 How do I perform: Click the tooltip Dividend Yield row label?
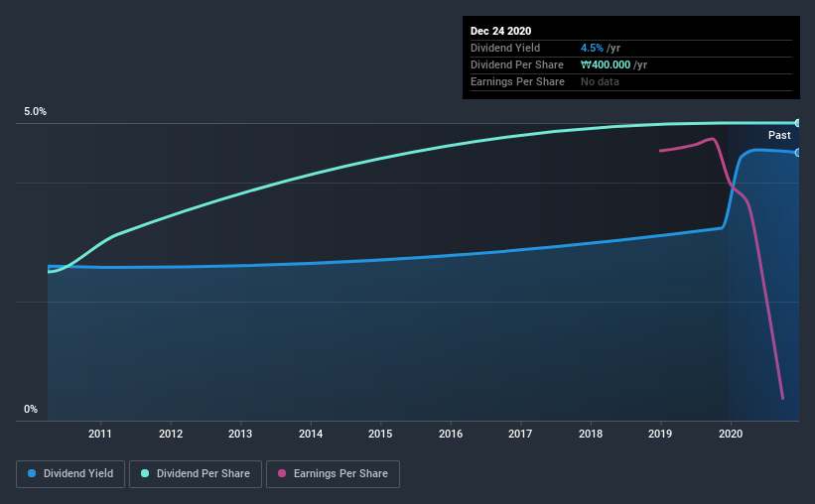click(x=505, y=48)
